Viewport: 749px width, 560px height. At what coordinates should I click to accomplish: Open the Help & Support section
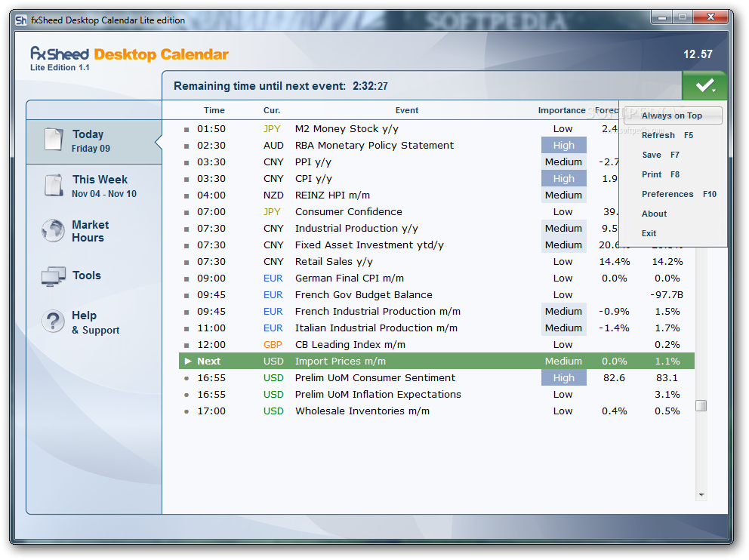94,322
